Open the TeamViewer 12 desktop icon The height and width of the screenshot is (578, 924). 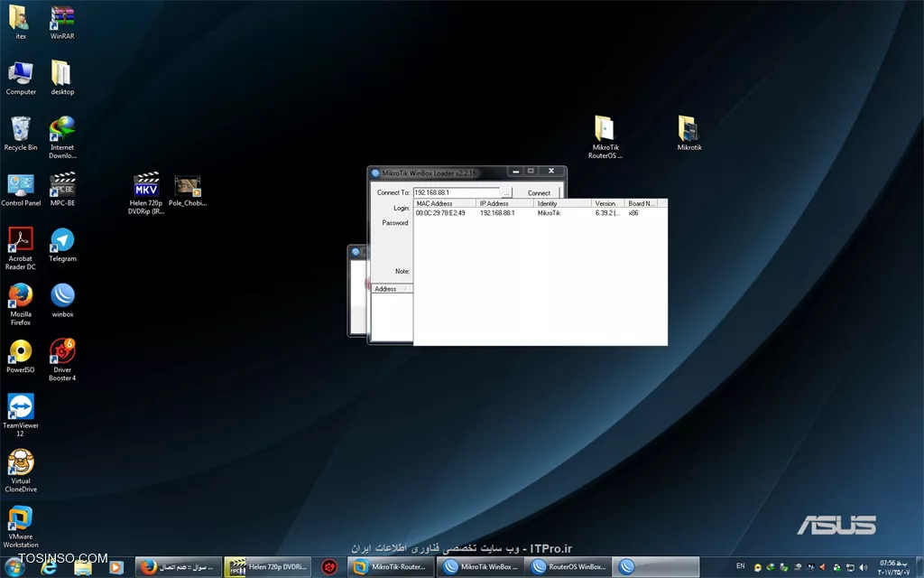[x=20, y=408]
